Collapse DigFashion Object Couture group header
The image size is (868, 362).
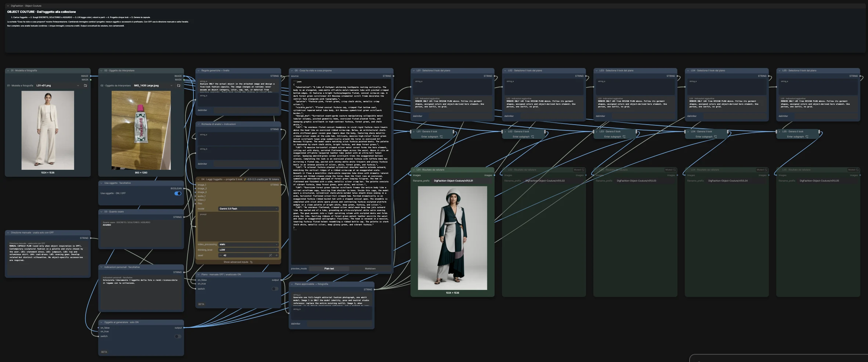pyautogui.click(x=8, y=6)
